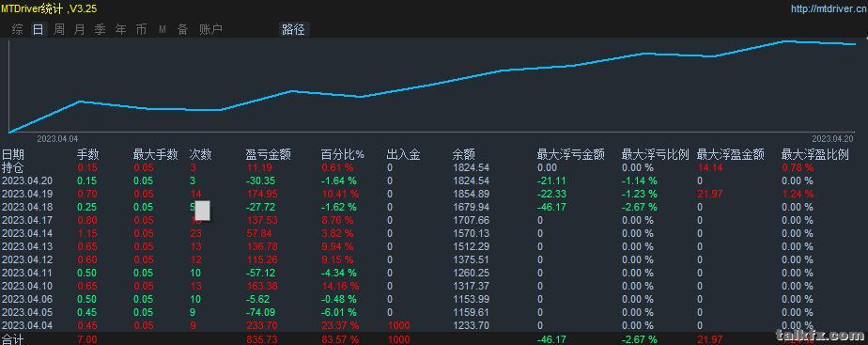Open the 备 notes tab
The height and width of the screenshot is (345, 868).
tap(182, 29)
